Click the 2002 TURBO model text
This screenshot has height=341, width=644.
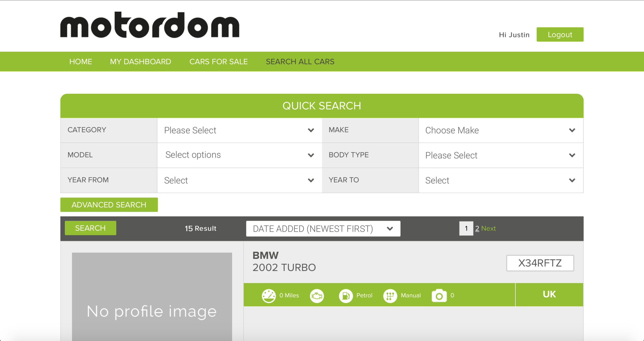284,268
